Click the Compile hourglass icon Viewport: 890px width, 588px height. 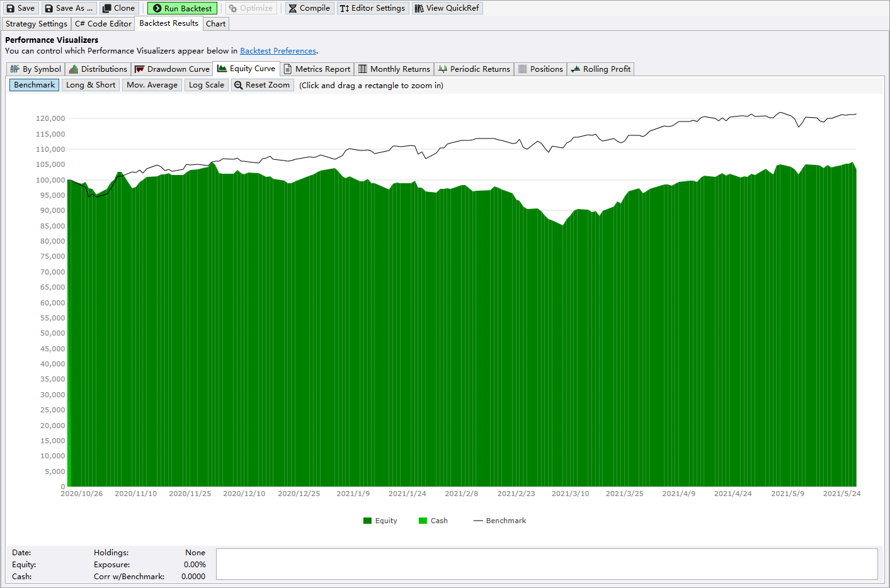point(292,8)
